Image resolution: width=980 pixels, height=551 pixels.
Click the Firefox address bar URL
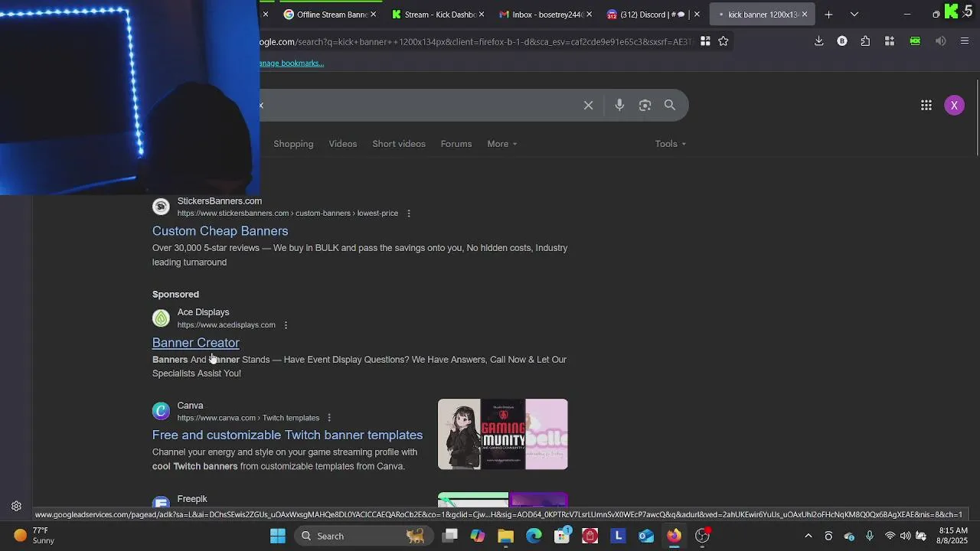pos(475,41)
